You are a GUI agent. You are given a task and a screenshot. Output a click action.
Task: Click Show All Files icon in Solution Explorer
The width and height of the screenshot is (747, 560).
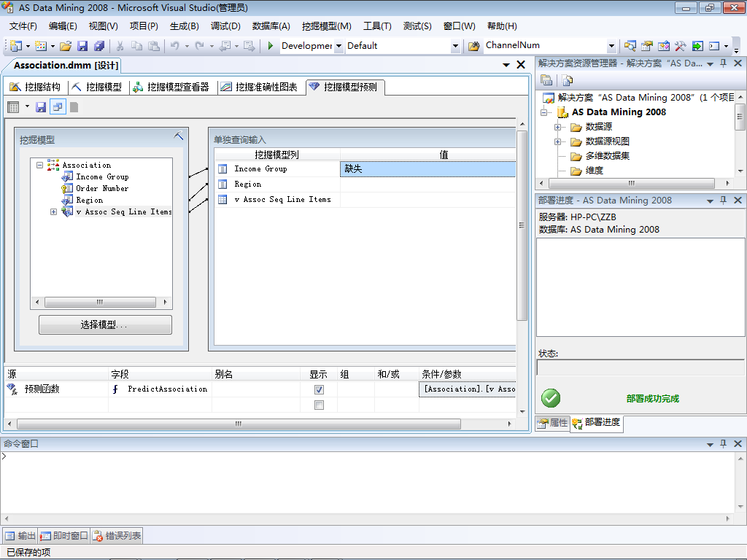coord(567,80)
